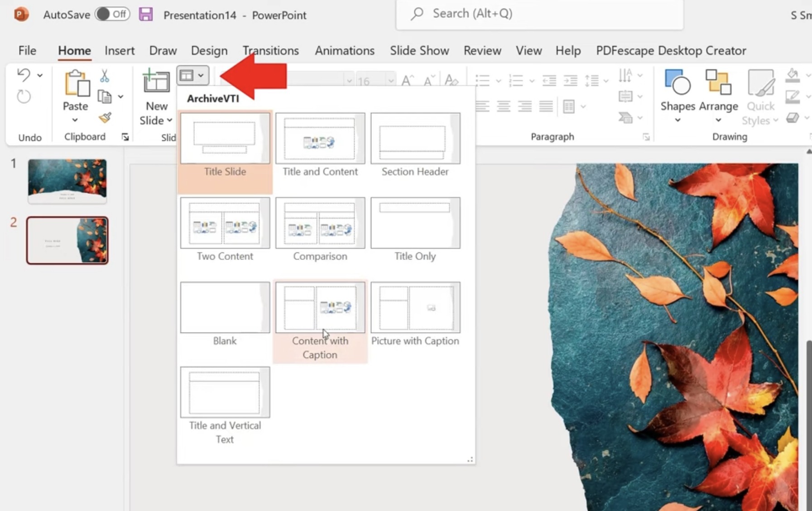Click the Align Right icon

(525, 106)
